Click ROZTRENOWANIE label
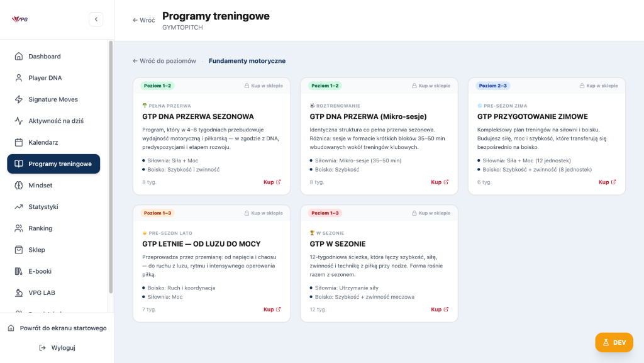 click(338, 106)
